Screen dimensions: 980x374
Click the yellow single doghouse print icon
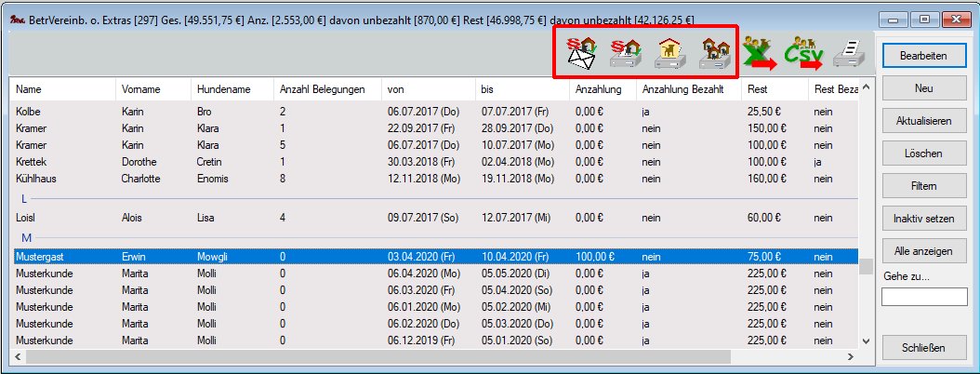pos(670,55)
